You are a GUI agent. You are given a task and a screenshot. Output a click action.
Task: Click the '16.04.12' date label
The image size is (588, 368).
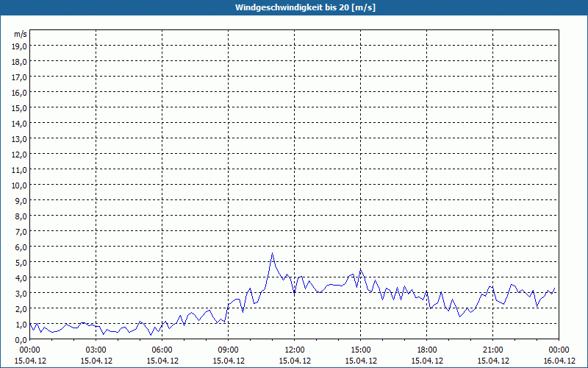point(559,361)
